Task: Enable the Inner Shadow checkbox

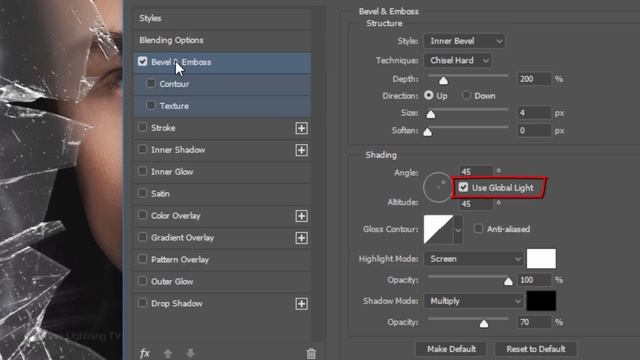Action: click(142, 149)
